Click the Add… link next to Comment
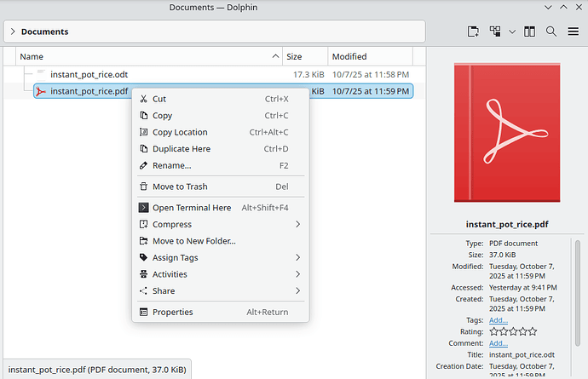The width and height of the screenshot is (588, 379). pos(498,343)
